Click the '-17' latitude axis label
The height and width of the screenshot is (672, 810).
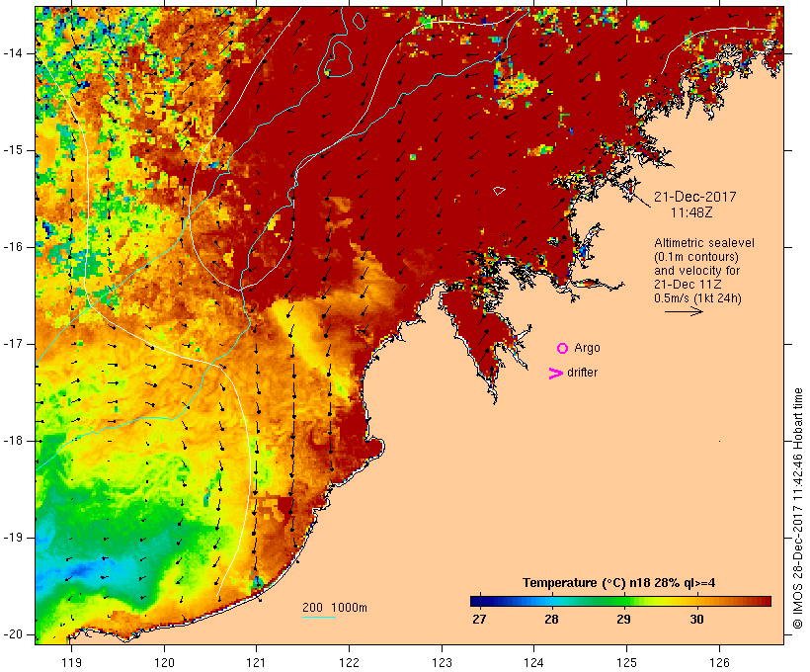coord(13,344)
